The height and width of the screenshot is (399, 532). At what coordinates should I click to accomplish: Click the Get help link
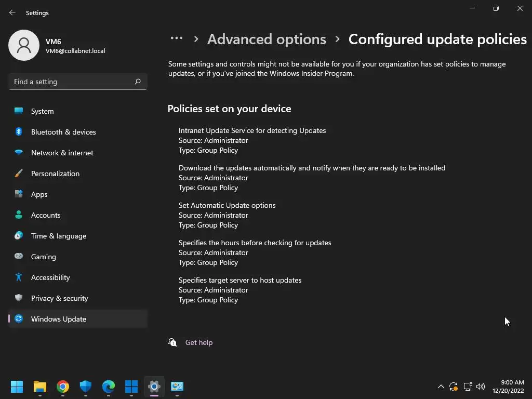point(199,342)
